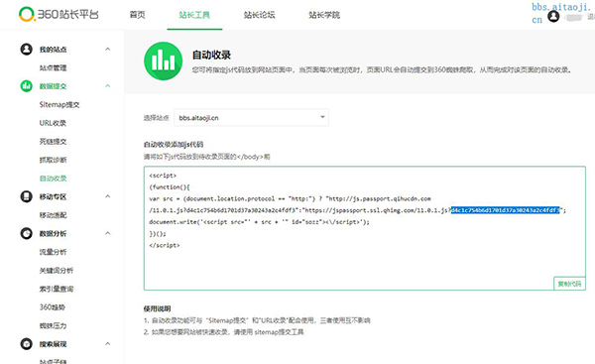Collapse the 移动专区 section chevron
The height and width of the screenshot is (364, 595).
(x=108, y=196)
